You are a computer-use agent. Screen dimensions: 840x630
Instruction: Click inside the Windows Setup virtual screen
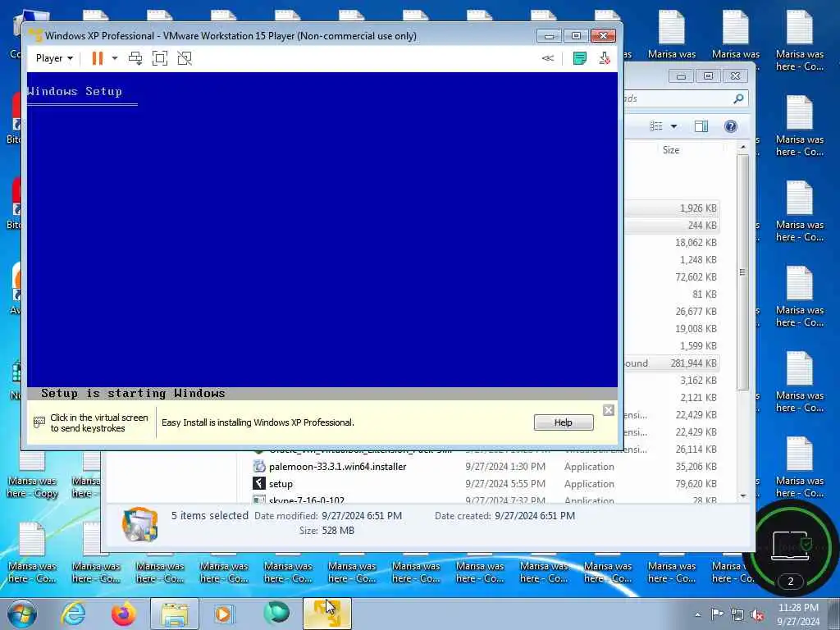click(322, 235)
